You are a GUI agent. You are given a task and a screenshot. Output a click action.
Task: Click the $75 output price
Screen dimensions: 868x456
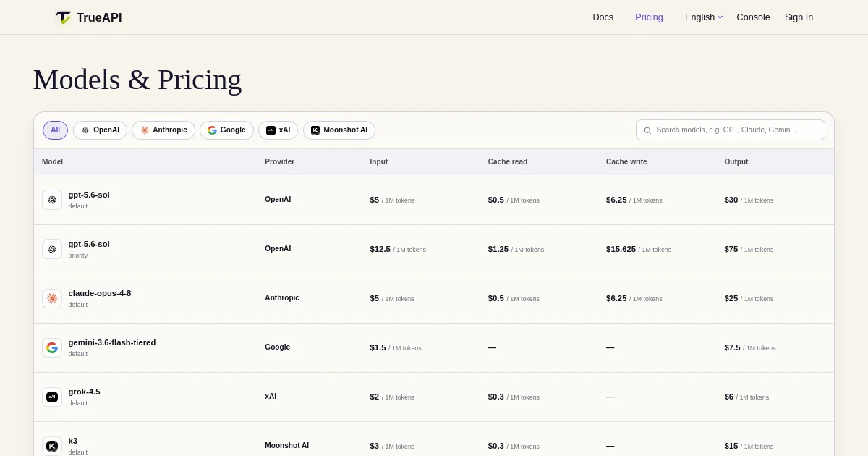pos(731,249)
